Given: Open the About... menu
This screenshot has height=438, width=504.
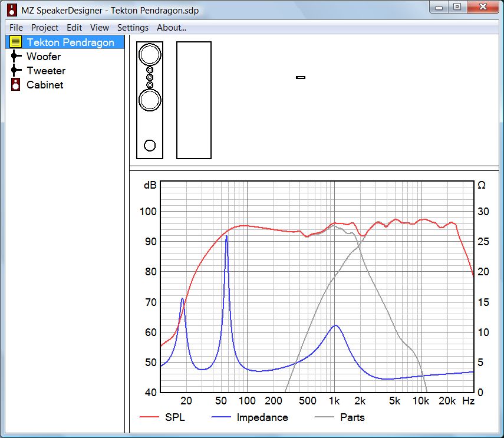Looking at the screenshot, I should coord(172,28).
